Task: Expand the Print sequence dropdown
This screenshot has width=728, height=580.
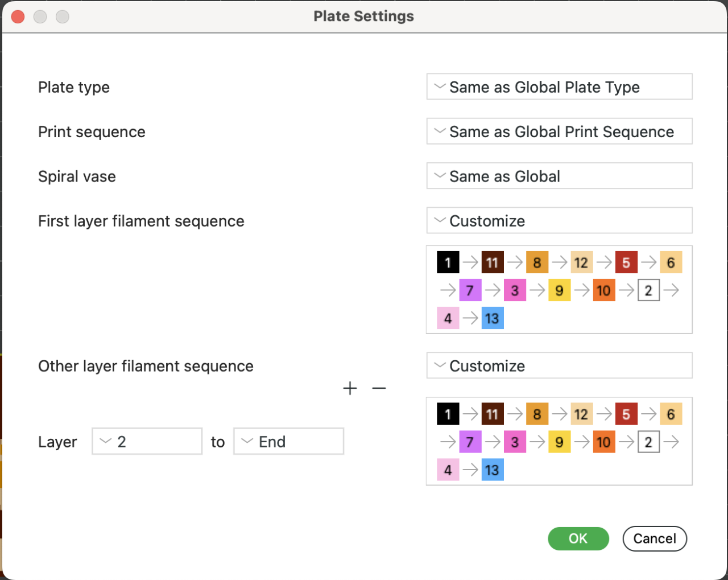Action: coord(559,131)
